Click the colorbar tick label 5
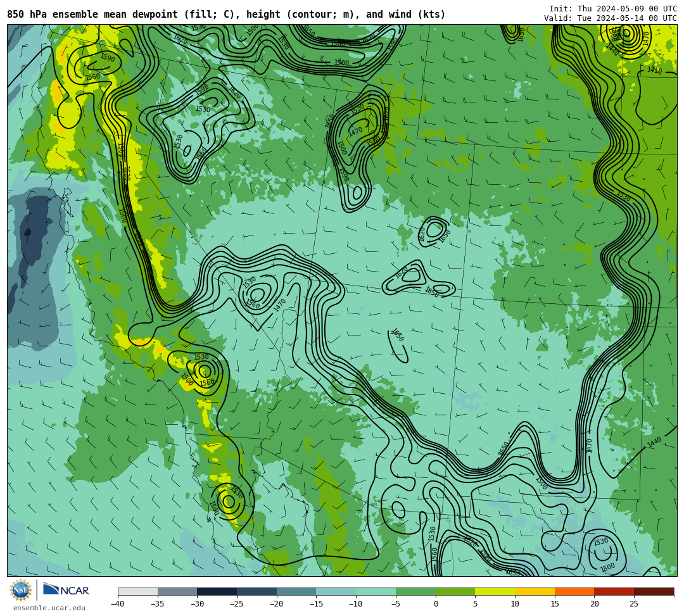Viewport: 684px width, 616px height. 476,604
